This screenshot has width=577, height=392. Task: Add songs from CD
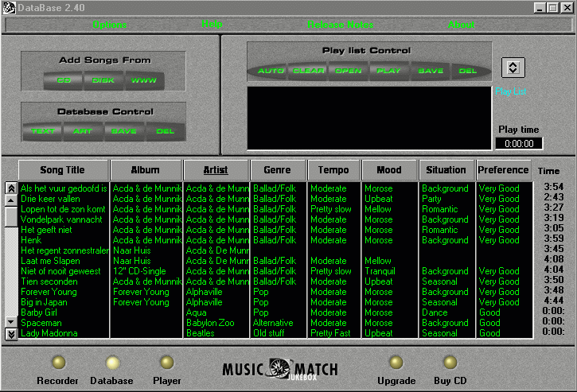point(64,80)
